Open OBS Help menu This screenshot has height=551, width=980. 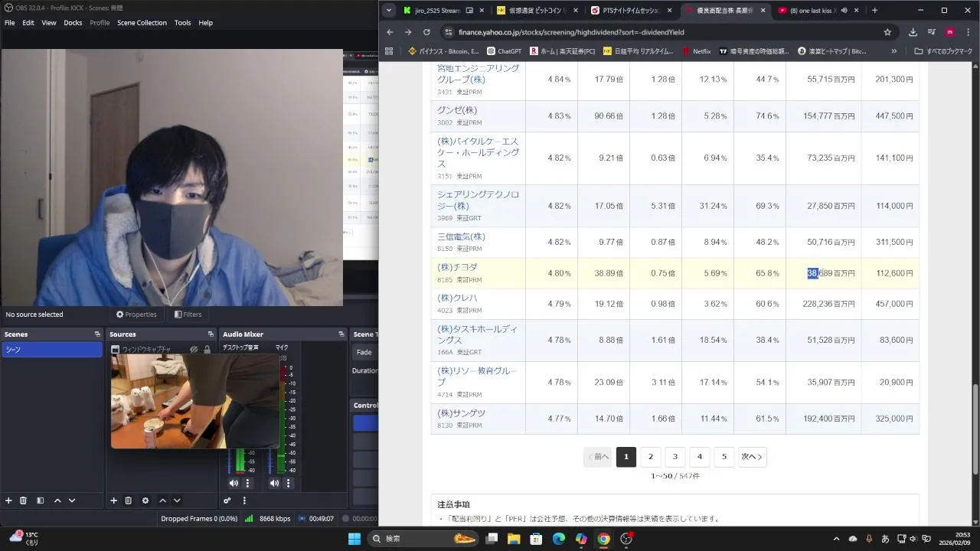(205, 23)
